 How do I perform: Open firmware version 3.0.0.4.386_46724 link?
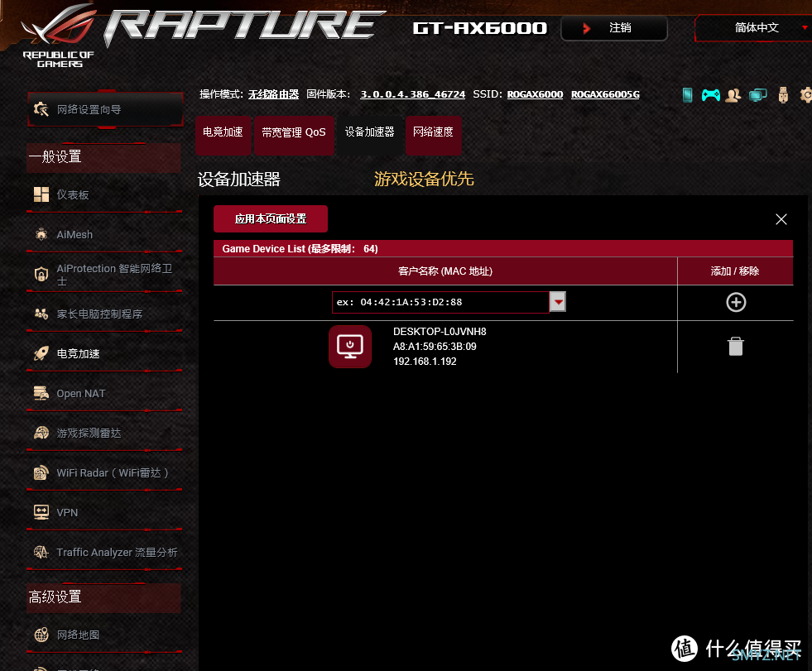tap(413, 94)
